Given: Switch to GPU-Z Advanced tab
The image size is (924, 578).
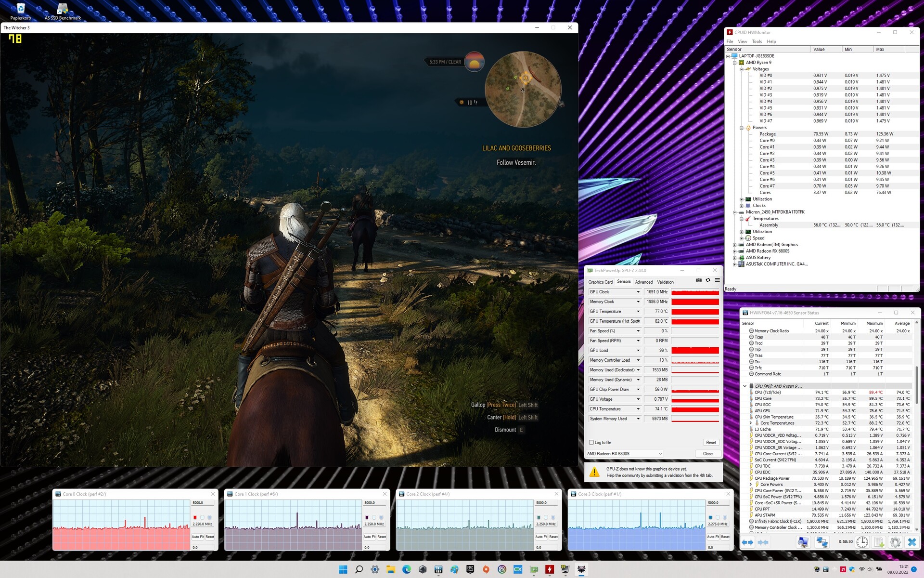Looking at the screenshot, I should tap(643, 282).
